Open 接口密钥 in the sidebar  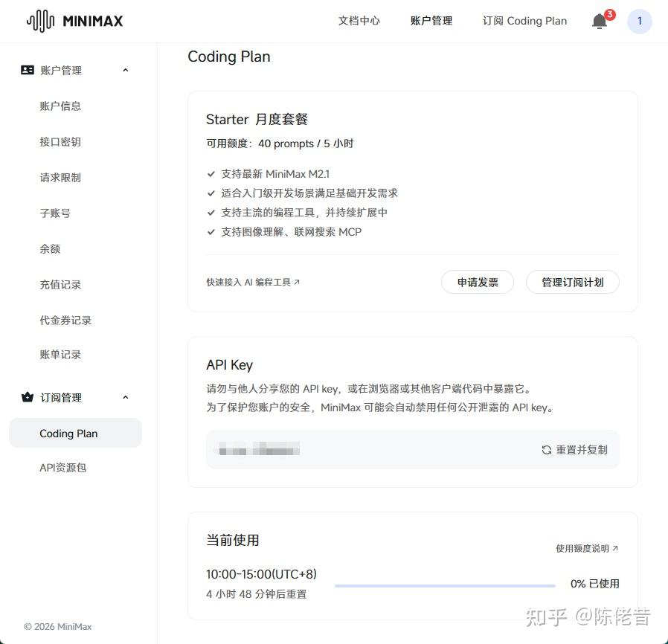tap(60, 142)
